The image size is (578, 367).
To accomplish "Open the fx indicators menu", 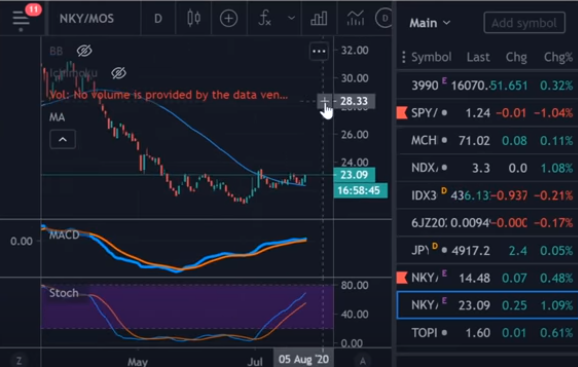I will [265, 18].
